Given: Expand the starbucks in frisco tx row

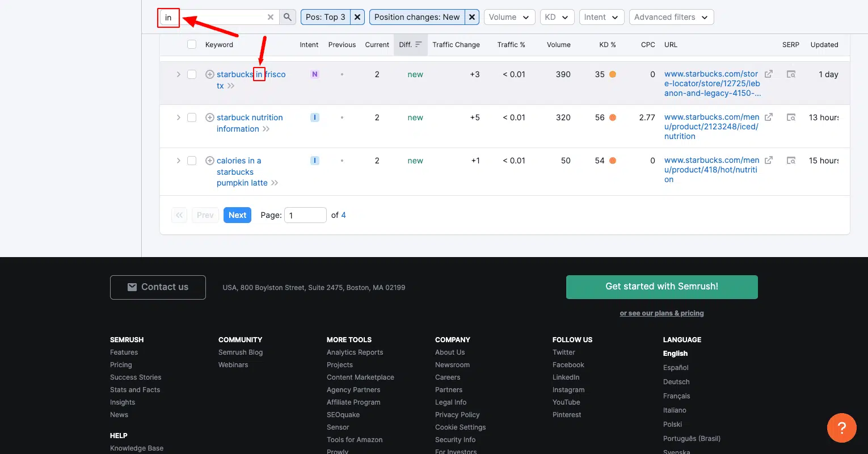Looking at the screenshot, I should [178, 74].
